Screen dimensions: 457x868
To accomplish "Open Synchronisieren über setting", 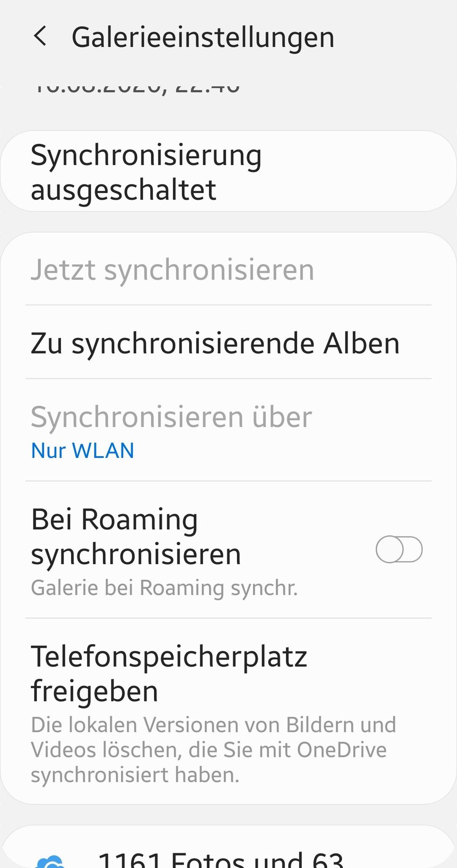I will click(228, 430).
